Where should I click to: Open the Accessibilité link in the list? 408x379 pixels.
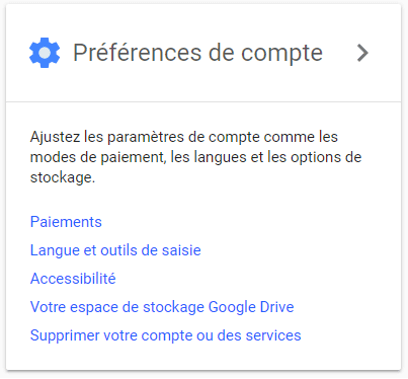click(73, 278)
